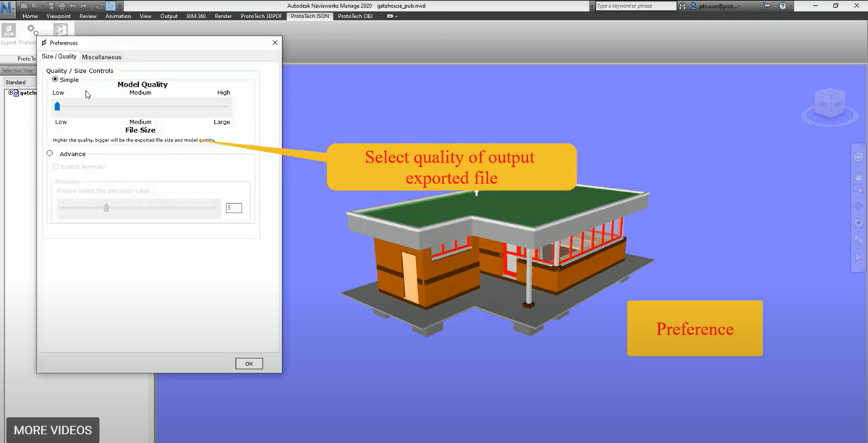Click OK in the Preferences dialog
The height and width of the screenshot is (443, 868).
(x=249, y=364)
